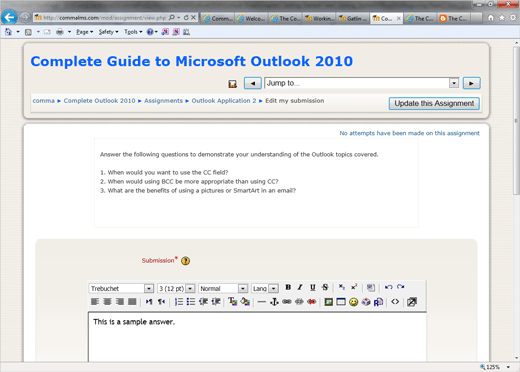Screen dimensions: 520x372
Task: Click the clean Word HTML icon
Action: [x=371, y=287]
